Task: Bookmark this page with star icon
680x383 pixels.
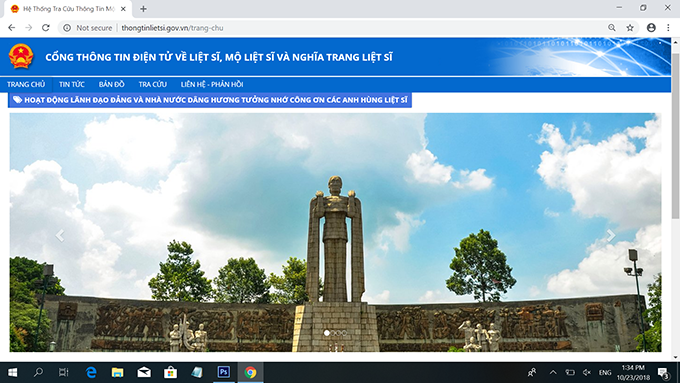Action: [x=630, y=28]
